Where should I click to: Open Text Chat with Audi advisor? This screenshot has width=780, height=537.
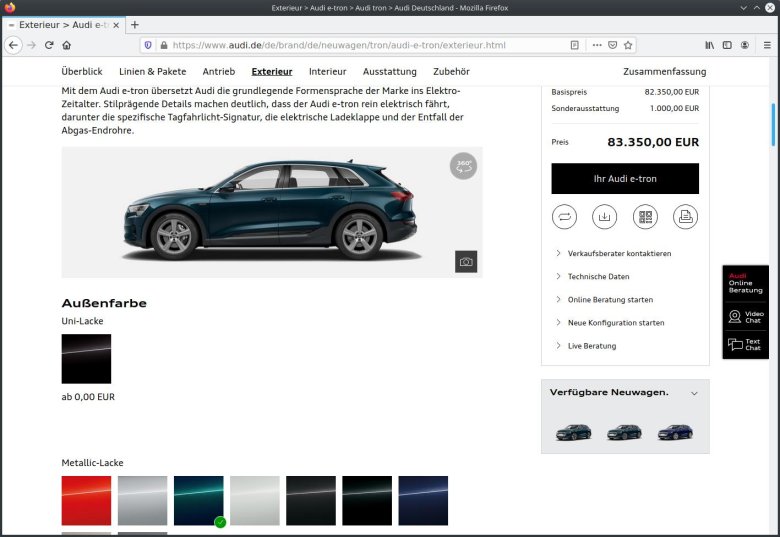745,345
